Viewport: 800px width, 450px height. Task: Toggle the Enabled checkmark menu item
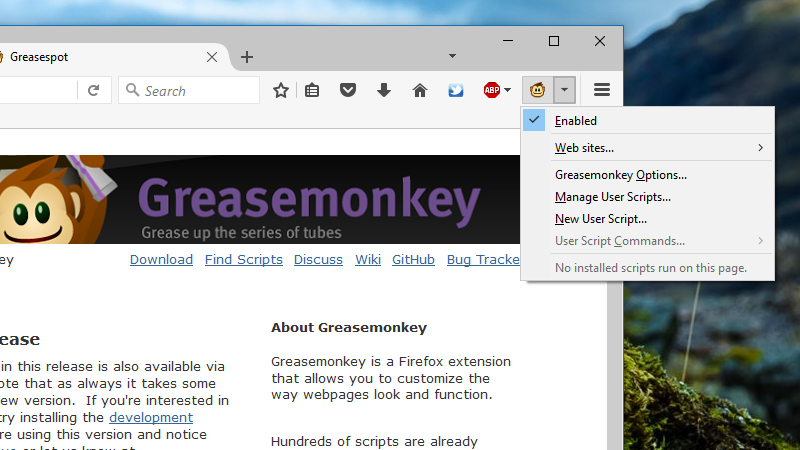[648, 120]
